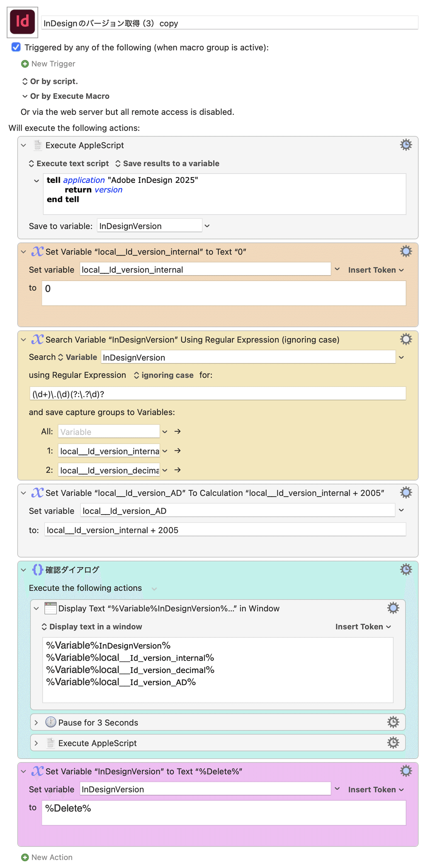Click the green New Trigger plus icon
The width and height of the screenshot is (425, 868).
point(25,64)
